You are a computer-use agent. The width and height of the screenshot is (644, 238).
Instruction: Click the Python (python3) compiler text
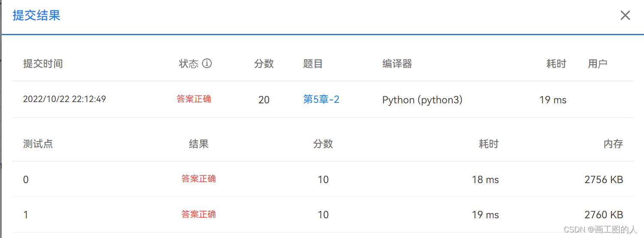point(422,100)
